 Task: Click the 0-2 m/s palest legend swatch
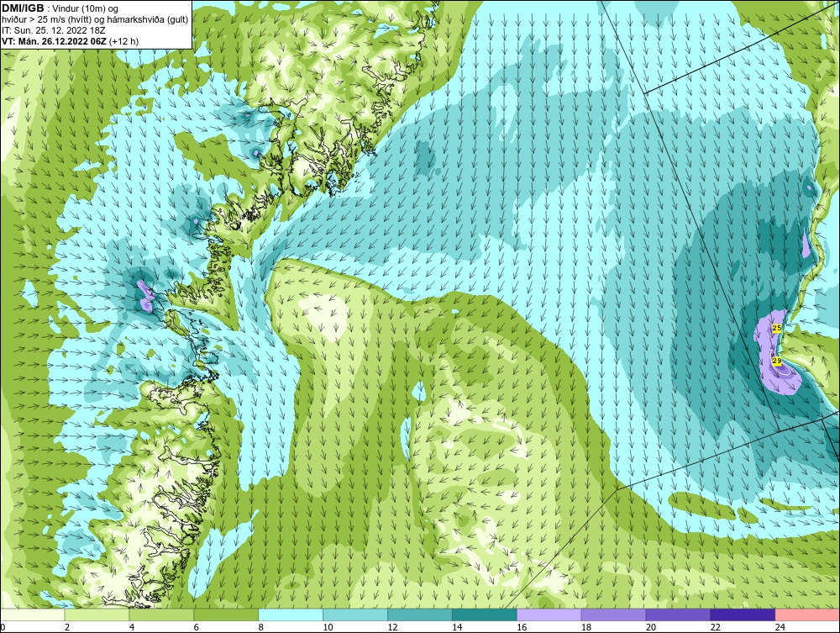33,615
